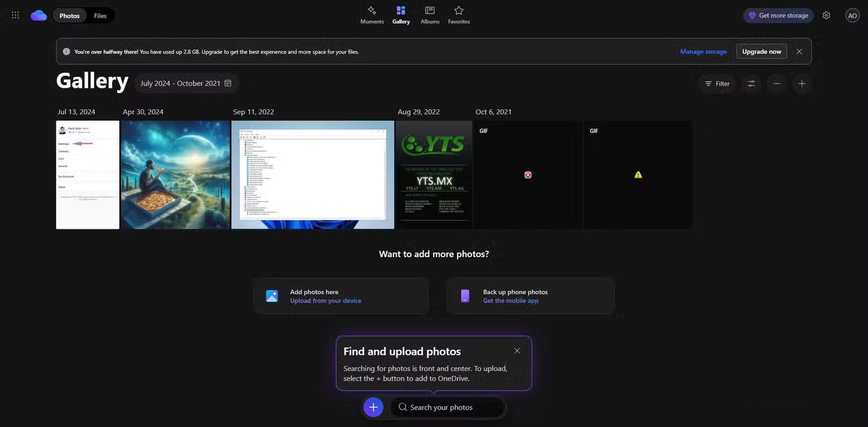
Task: Click Get the mobile app link
Action: point(511,301)
